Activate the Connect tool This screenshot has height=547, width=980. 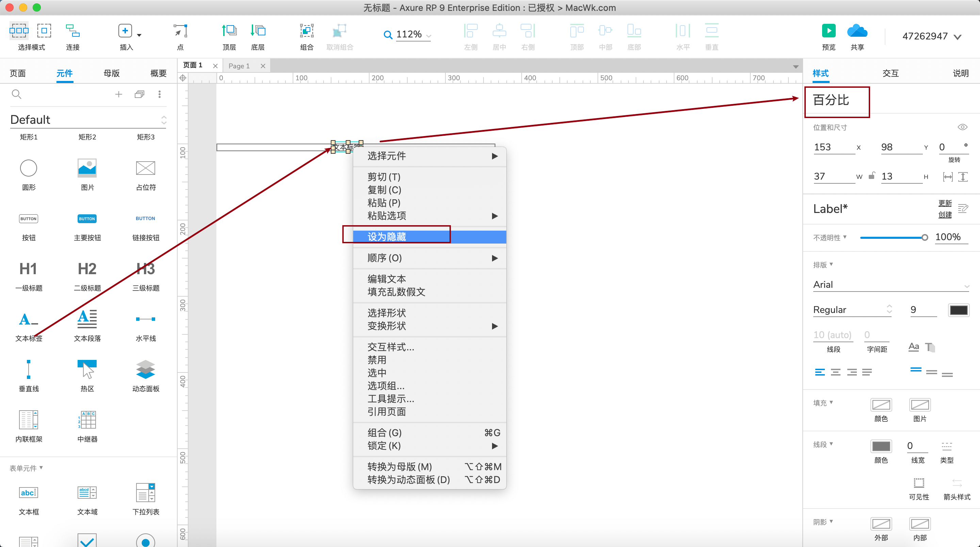coord(73,30)
